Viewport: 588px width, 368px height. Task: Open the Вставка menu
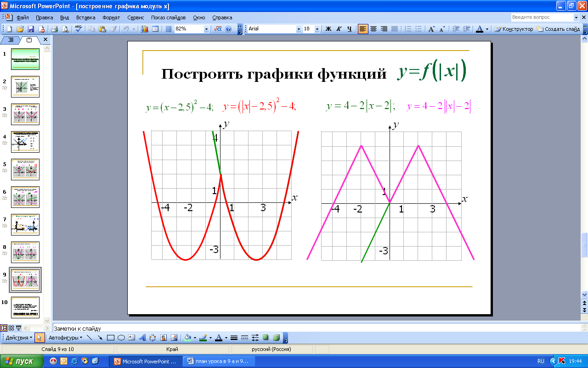coord(85,17)
